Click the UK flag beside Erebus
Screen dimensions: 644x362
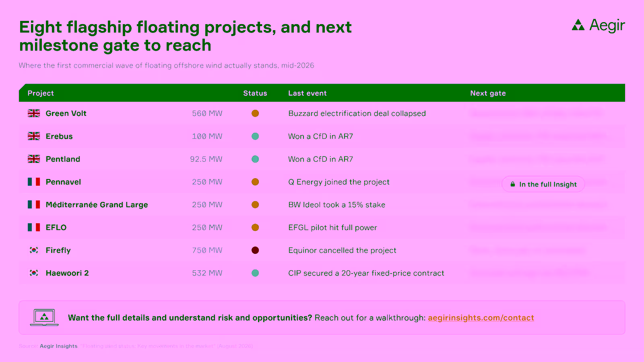coord(34,136)
